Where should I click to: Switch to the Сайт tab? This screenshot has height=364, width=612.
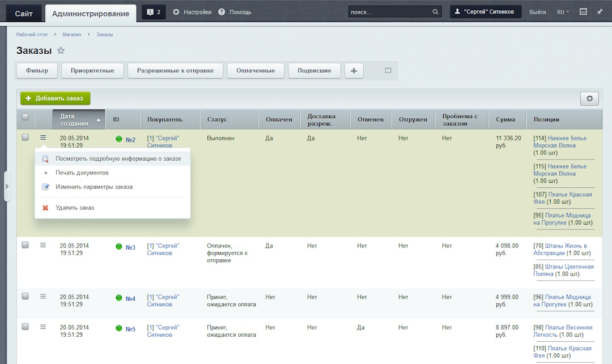(x=24, y=12)
